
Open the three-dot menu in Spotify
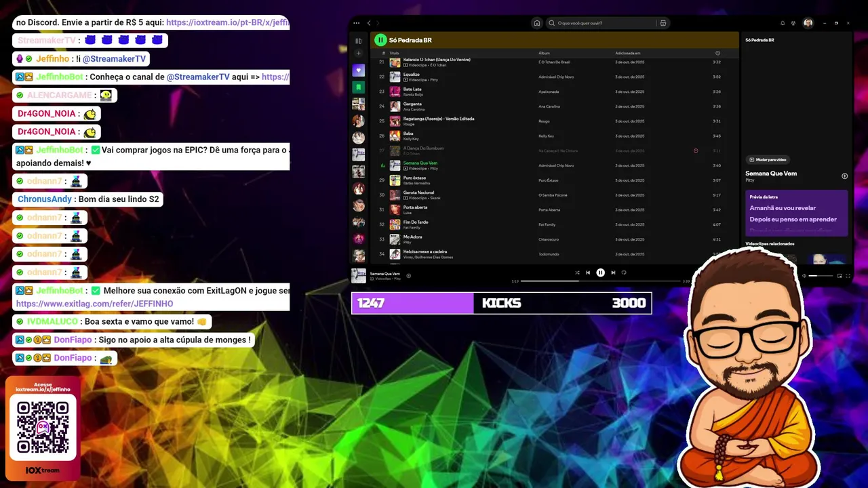pyautogui.click(x=358, y=23)
